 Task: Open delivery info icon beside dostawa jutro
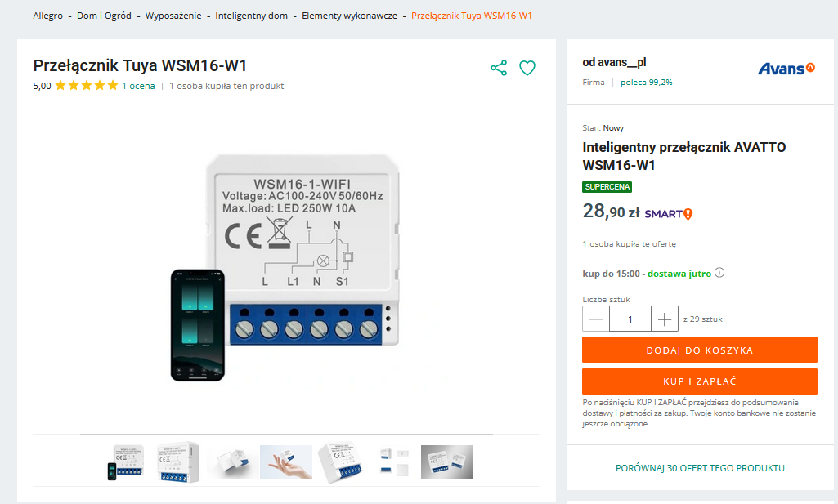point(719,273)
